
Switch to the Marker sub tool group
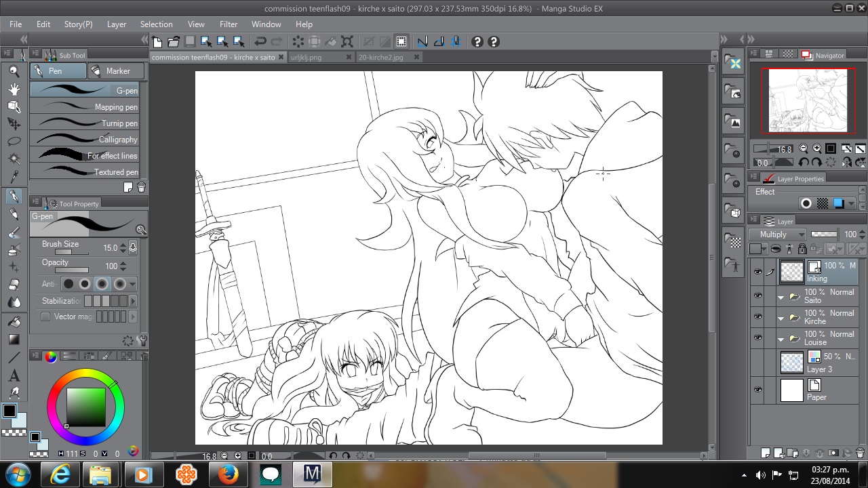[x=117, y=71]
